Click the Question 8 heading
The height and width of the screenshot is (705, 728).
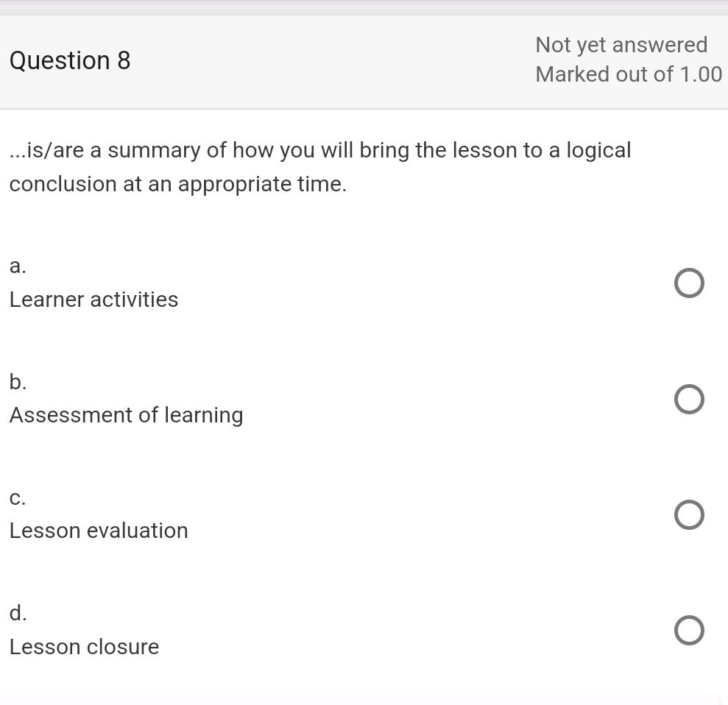pyautogui.click(x=70, y=60)
